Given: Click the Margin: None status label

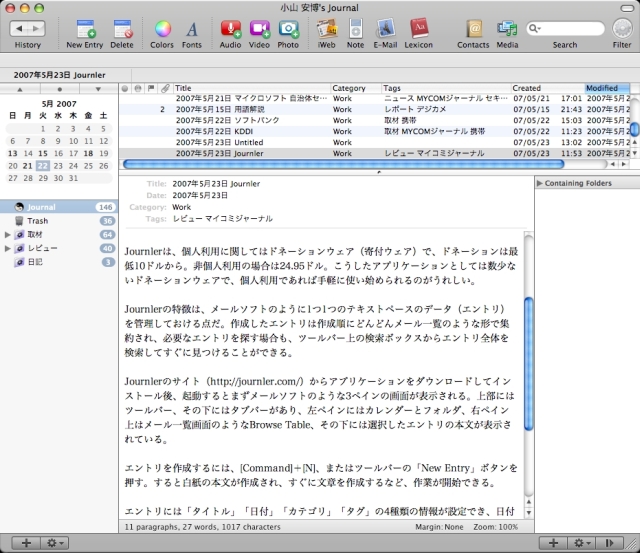Looking at the screenshot, I should pos(439,527).
